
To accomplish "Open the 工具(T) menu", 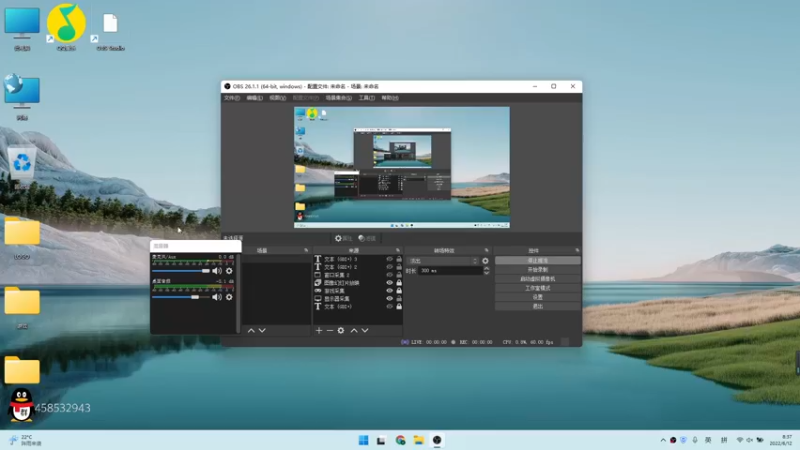I will tap(366, 98).
